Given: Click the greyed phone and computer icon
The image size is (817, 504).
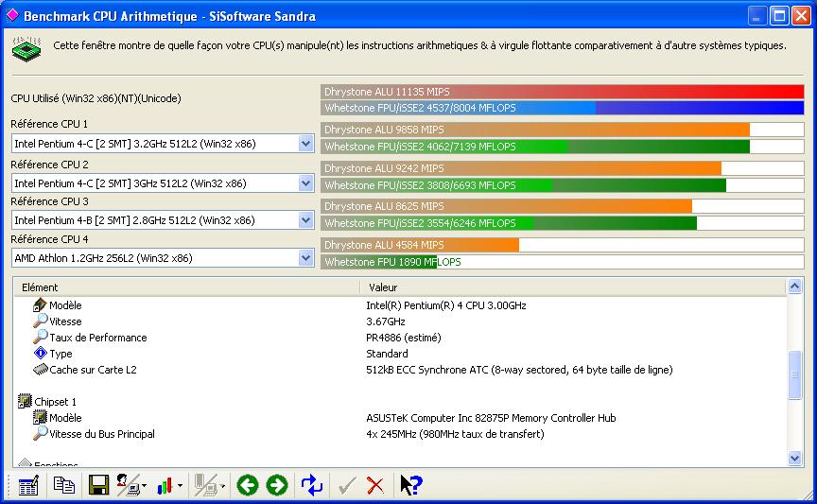Looking at the screenshot, I should [x=205, y=485].
